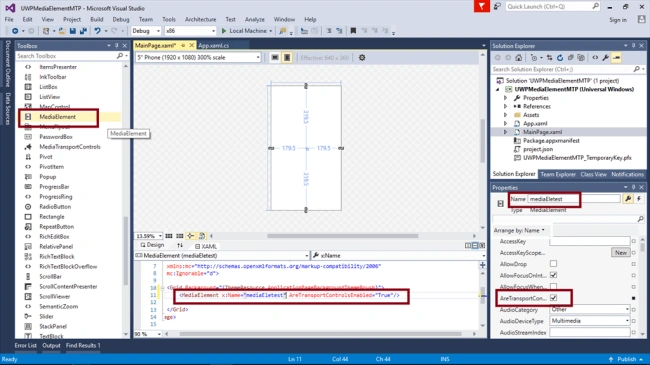The height and width of the screenshot is (365, 650).
Task: Select RadioButton control in Toolbox
Action: pos(55,207)
